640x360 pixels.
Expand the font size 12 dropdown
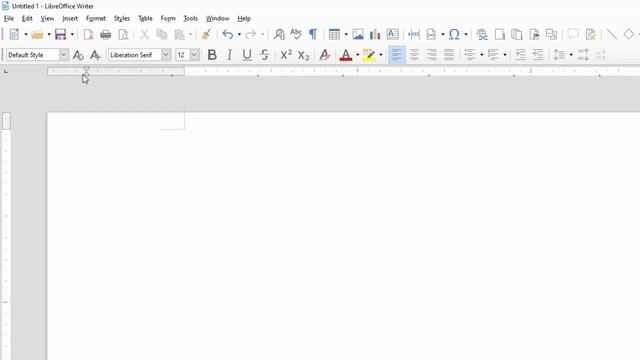pos(194,55)
